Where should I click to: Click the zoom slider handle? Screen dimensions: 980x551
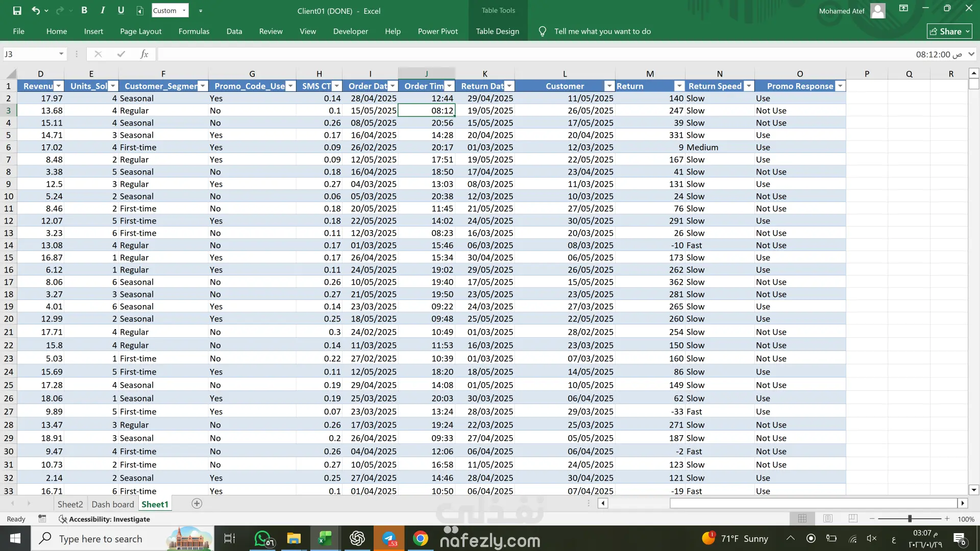(910, 518)
